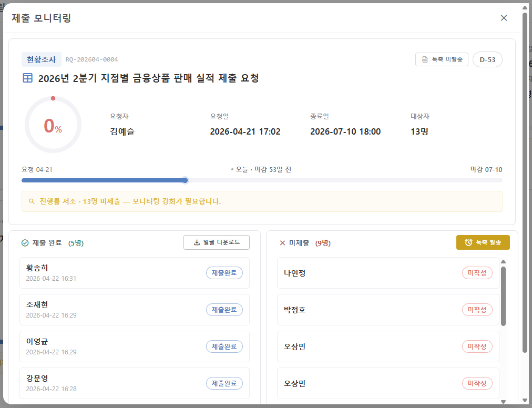
Task: Click the dialog's main vertical scrollbar
Action: [x=525, y=183]
